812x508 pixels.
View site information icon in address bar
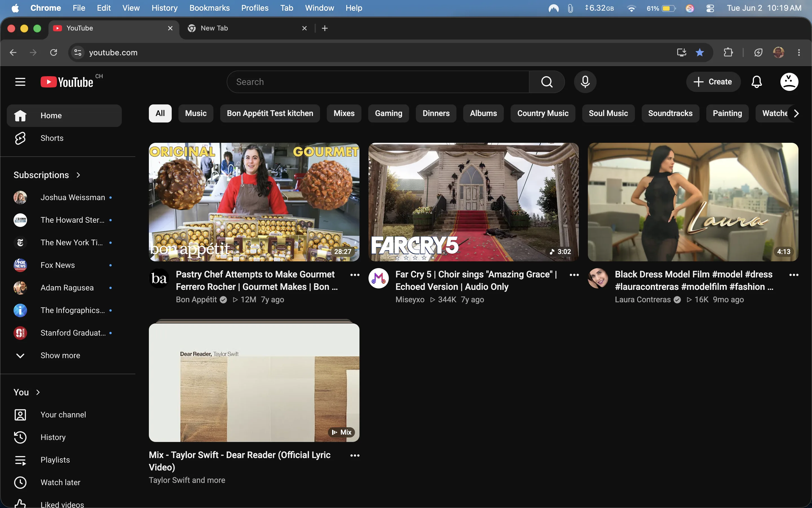pos(78,52)
